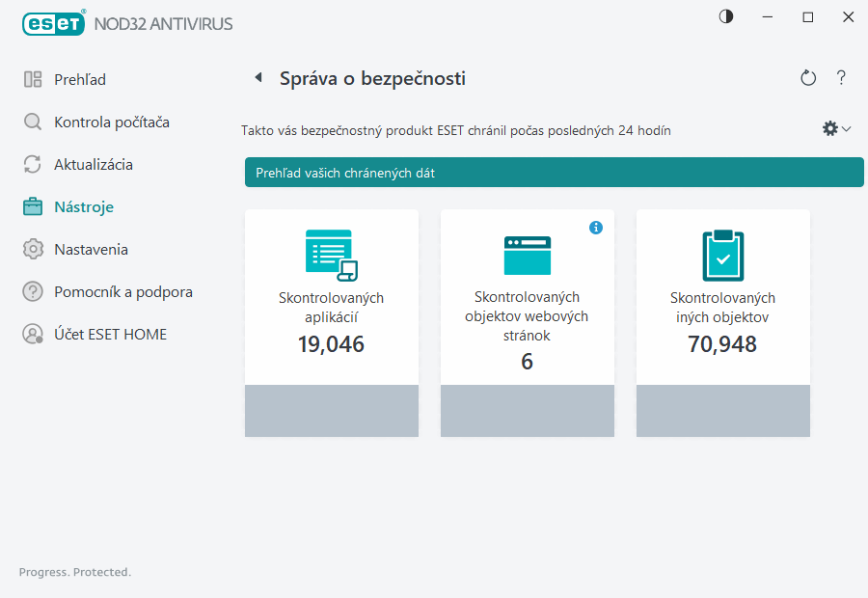Select the Prehľad vašich chránených dát banner

click(555, 172)
